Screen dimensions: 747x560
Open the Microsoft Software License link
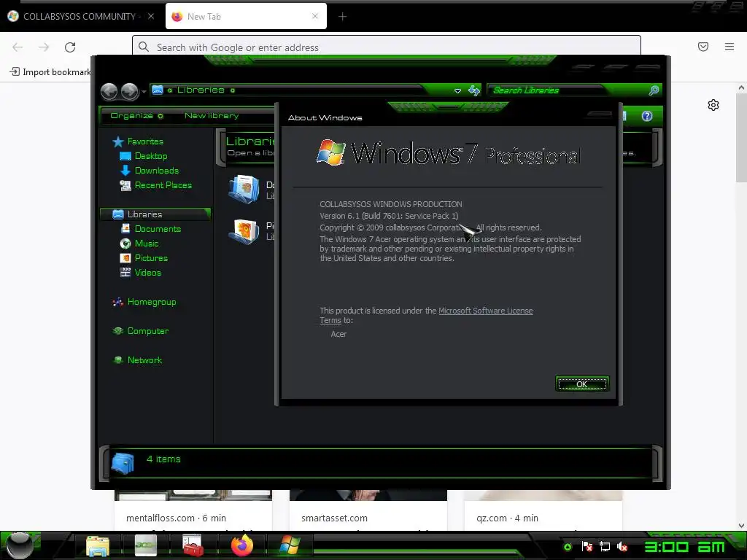point(485,311)
